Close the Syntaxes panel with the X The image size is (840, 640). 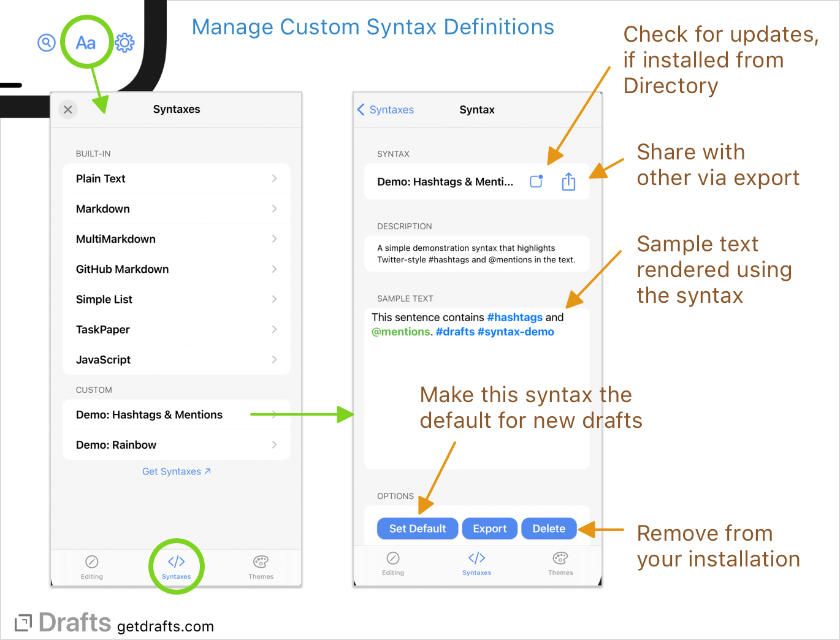[67, 109]
